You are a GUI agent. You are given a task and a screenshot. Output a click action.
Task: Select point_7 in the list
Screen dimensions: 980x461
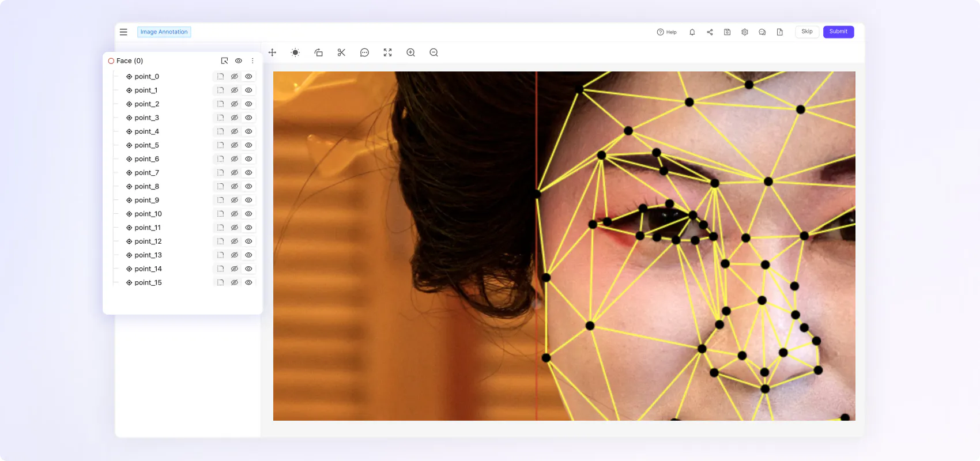(x=146, y=173)
